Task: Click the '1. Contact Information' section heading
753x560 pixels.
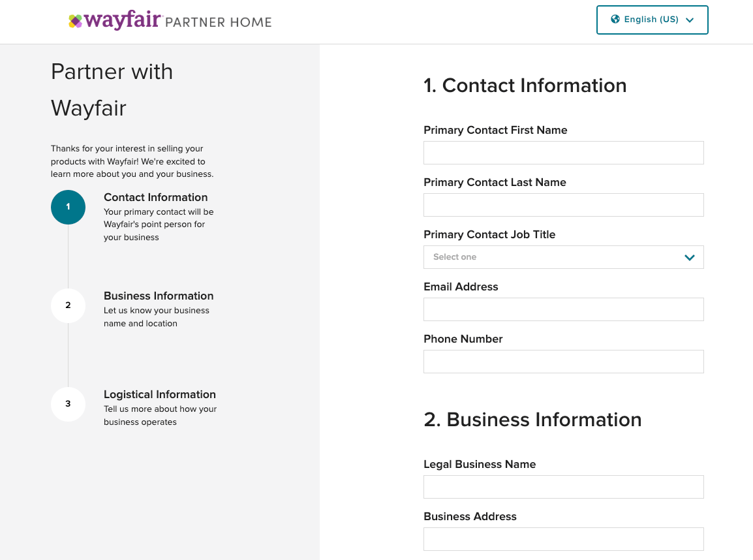Action: click(x=525, y=86)
